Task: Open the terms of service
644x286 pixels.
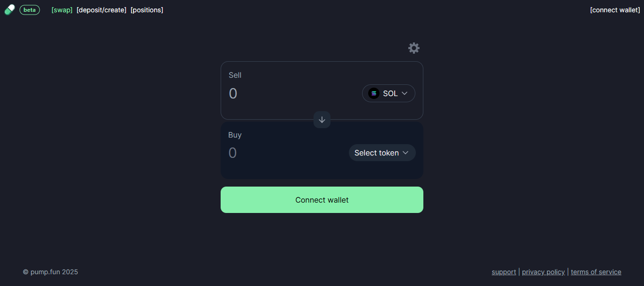Action: tap(596, 272)
